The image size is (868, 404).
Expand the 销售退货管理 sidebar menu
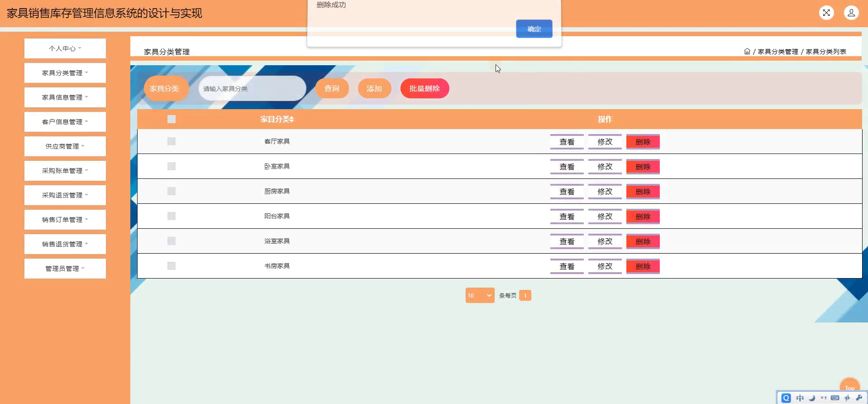coord(65,244)
